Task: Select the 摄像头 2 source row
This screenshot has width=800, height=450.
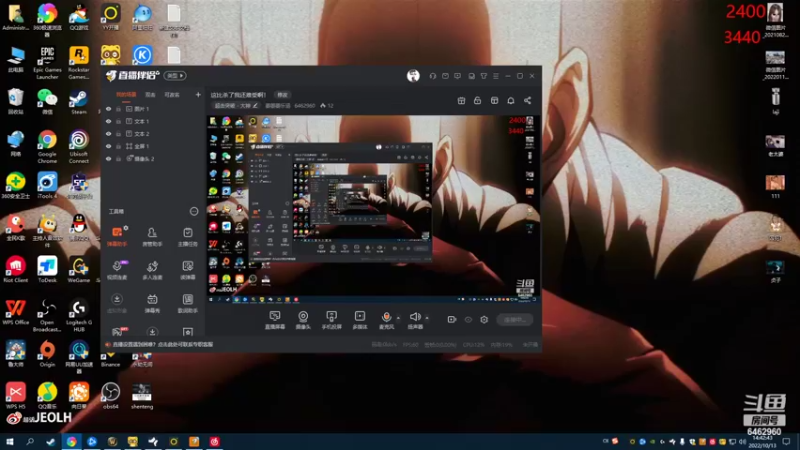Action: [152, 159]
